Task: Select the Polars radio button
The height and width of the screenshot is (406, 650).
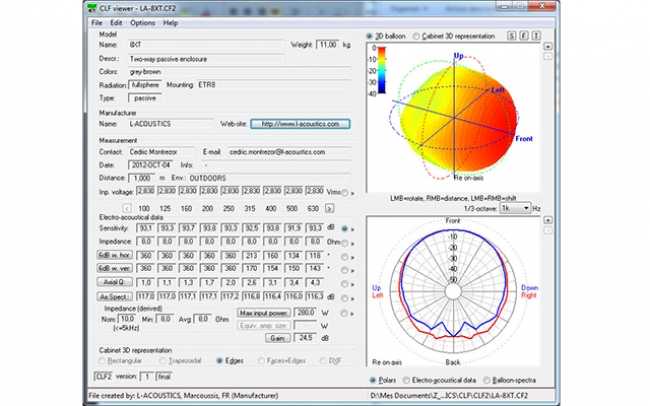Action: tap(372, 380)
